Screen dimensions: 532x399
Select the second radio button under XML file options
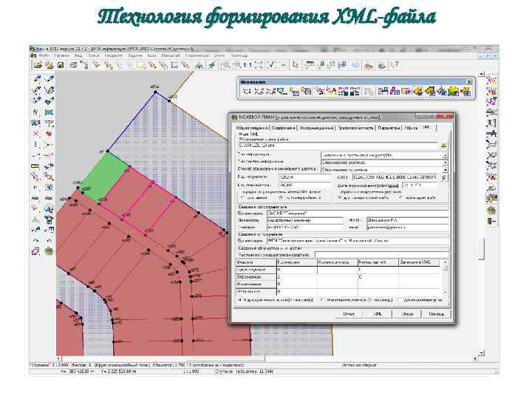pos(282,198)
